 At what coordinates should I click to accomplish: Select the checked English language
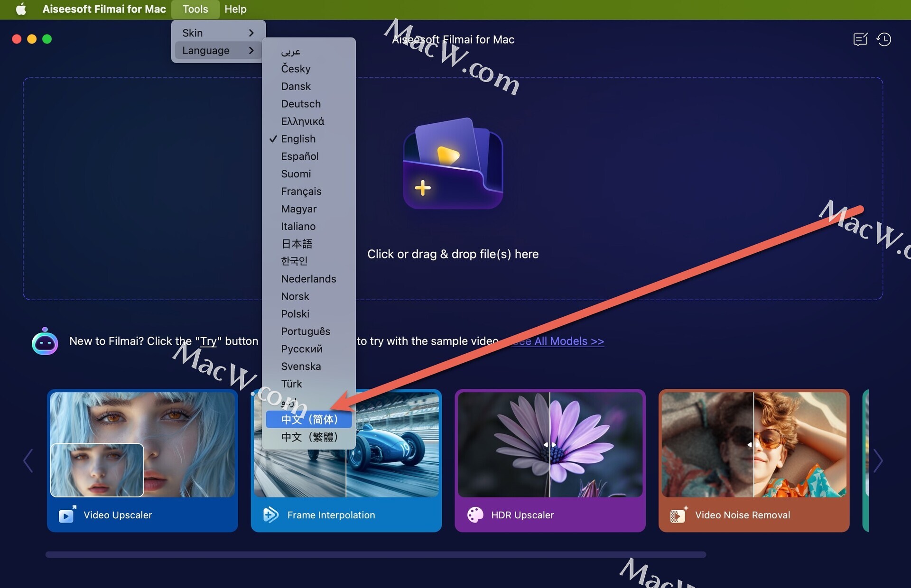[x=309, y=139]
